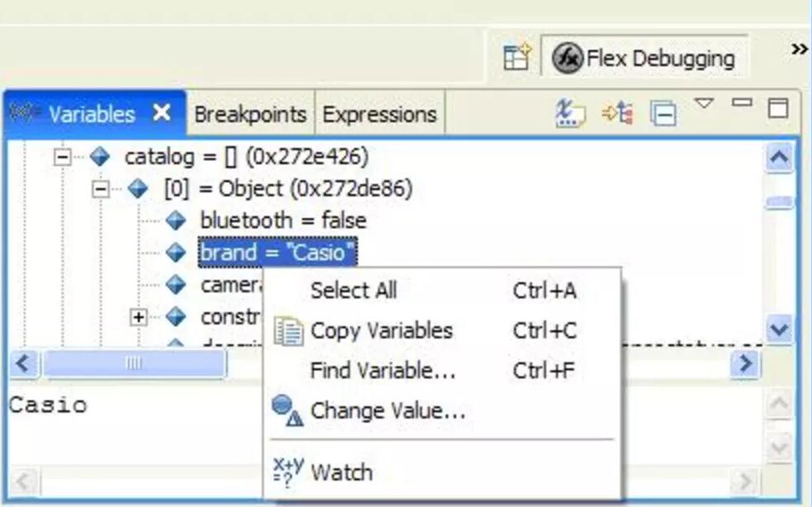Image resolution: width=812 pixels, height=507 pixels.
Task: Open the Variables view menu triangle
Action: [704, 104]
